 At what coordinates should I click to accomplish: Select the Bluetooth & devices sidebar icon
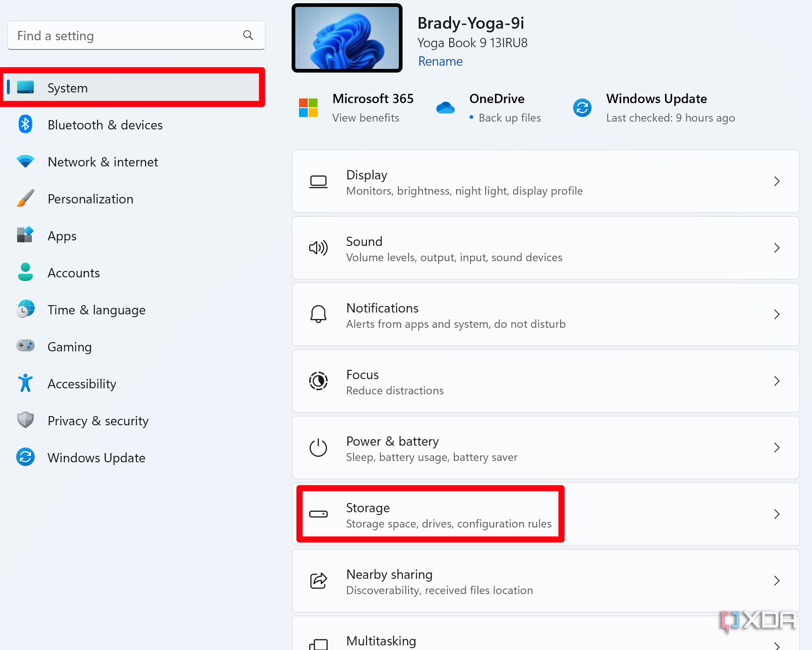pos(25,125)
